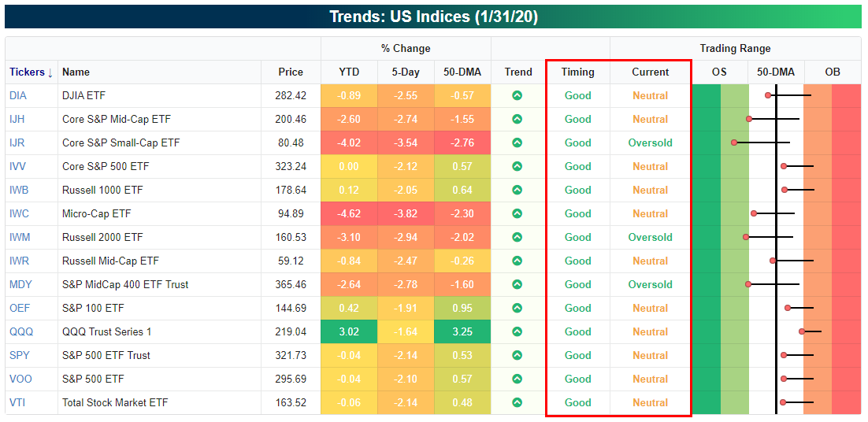The width and height of the screenshot is (868, 422).
Task: Open the QQQ ticker link
Action: [x=21, y=331]
